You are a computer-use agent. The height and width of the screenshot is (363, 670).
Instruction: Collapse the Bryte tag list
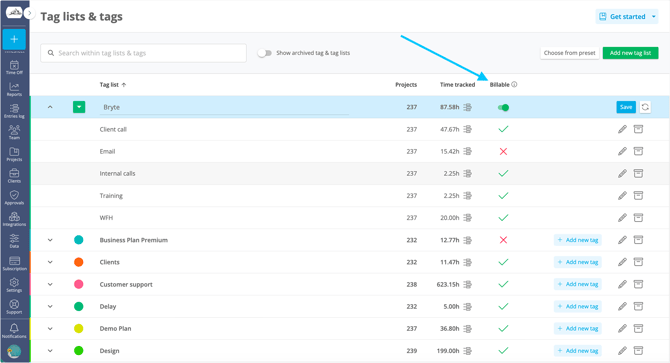(x=50, y=107)
